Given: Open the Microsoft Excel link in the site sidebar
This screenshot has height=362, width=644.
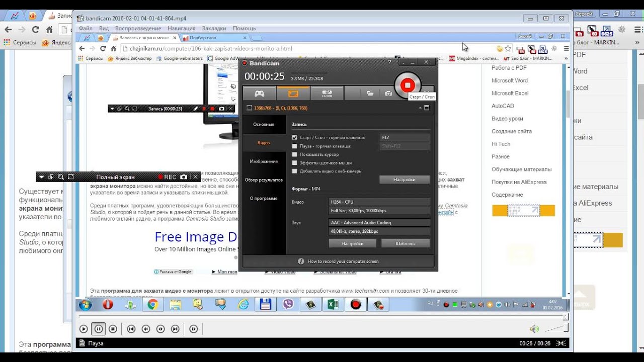Looking at the screenshot, I should point(510,94).
